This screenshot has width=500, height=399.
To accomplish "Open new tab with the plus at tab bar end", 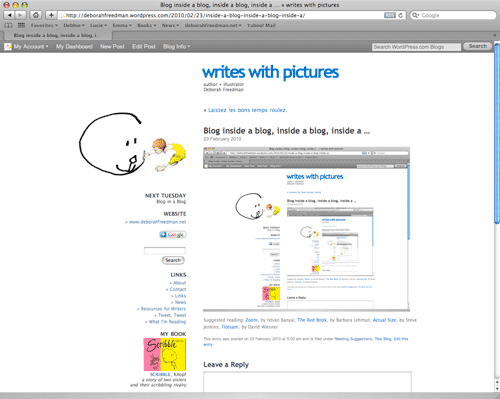I will tap(495, 35).
